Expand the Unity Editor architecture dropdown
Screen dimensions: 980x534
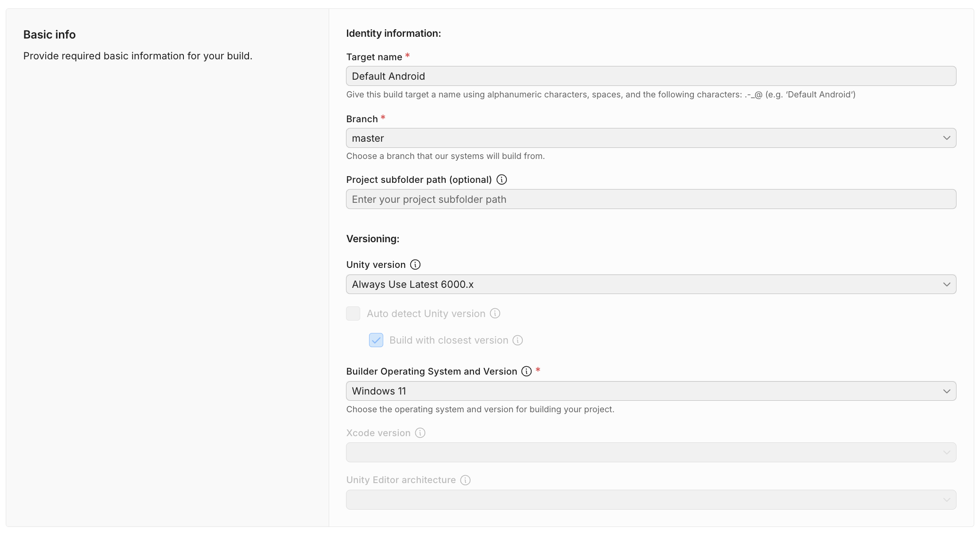(x=650, y=499)
